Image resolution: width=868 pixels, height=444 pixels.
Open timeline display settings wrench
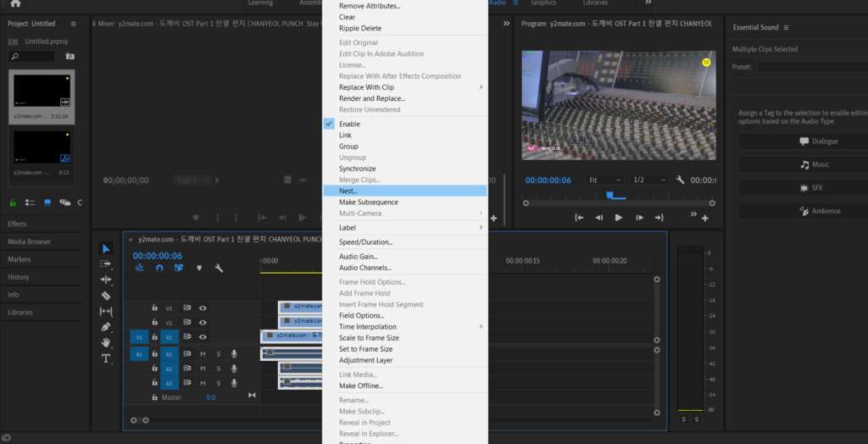[x=219, y=268]
